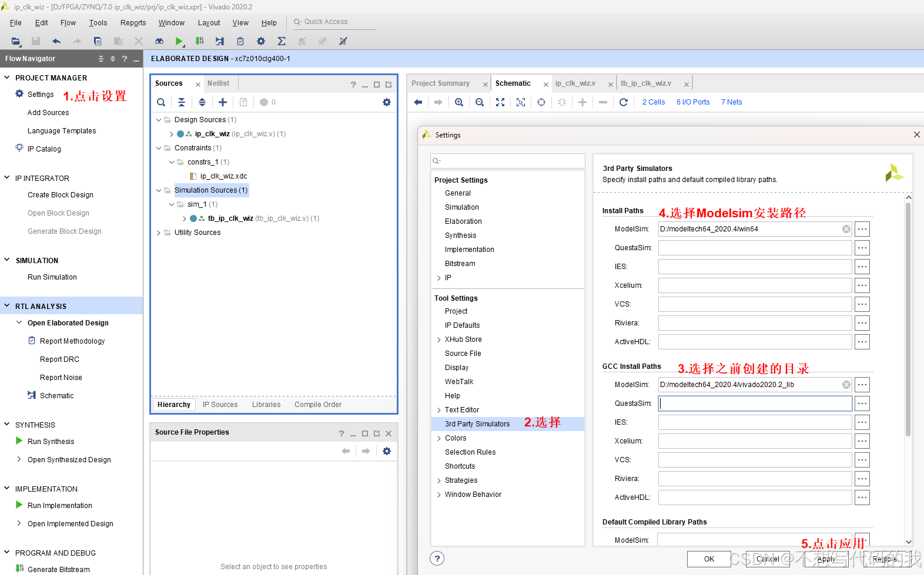This screenshot has height=575, width=924.
Task: Switch to the Project Summary tab
Action: point(441,83)
